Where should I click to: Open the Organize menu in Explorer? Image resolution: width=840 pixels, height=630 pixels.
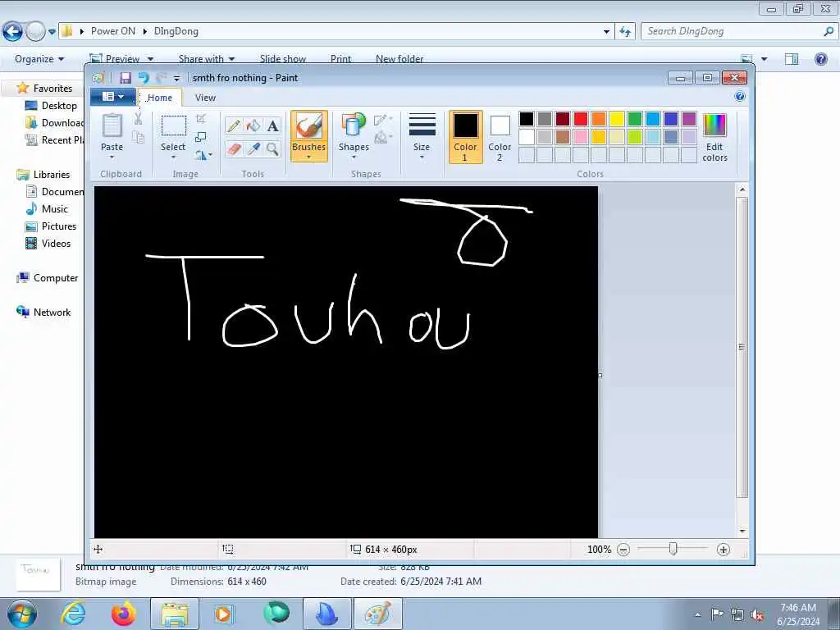coord(39,59)
